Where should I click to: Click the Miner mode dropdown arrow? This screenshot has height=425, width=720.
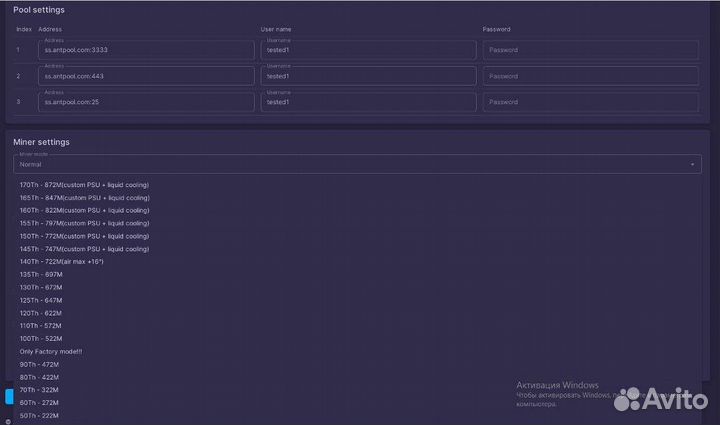692,164
